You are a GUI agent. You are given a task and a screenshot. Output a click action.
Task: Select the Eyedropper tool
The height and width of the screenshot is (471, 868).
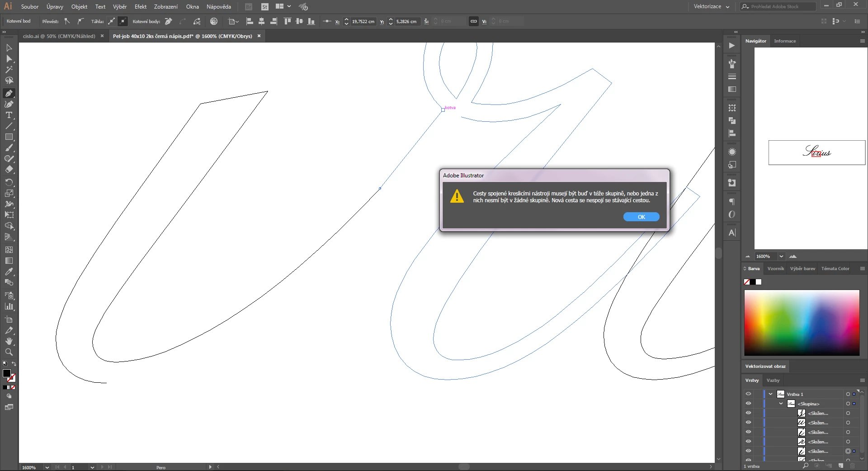click(9, 271)
